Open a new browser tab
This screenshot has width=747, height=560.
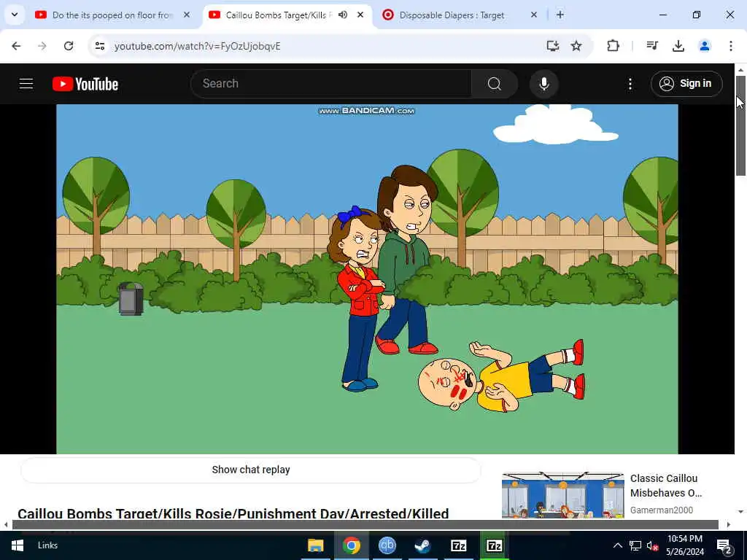point(560,15)
